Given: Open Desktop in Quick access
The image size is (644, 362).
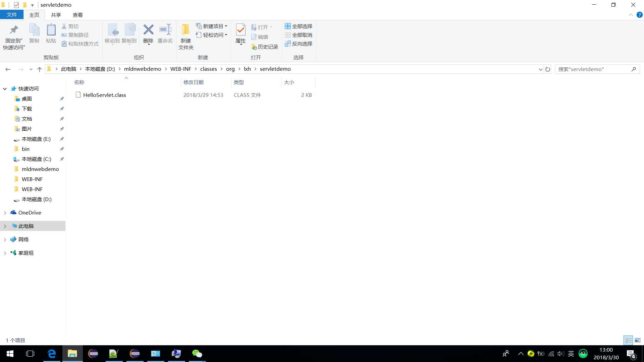Looking at the screenshot, I should coord(27,99).
